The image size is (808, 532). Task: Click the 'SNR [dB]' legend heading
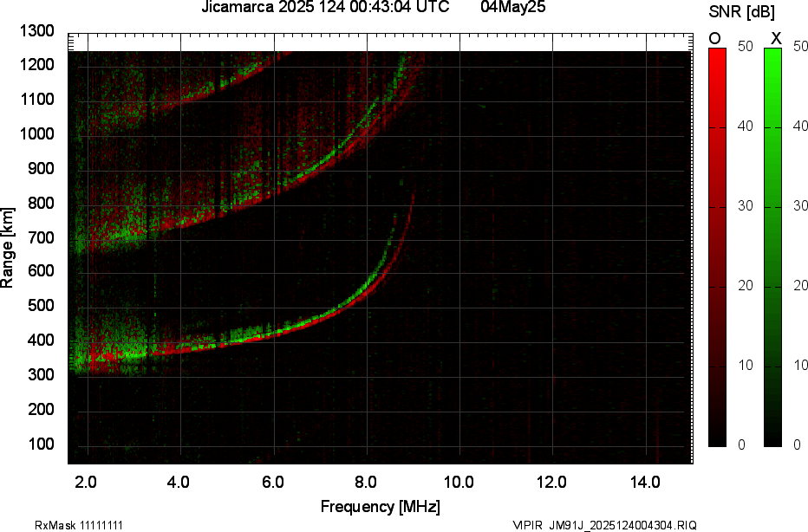point(741,12)
